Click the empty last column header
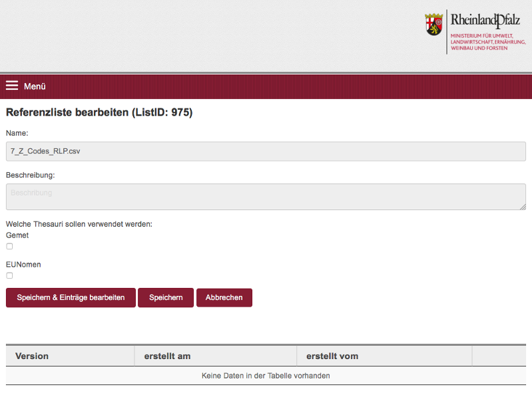532x407 pixels. [499, 356]
